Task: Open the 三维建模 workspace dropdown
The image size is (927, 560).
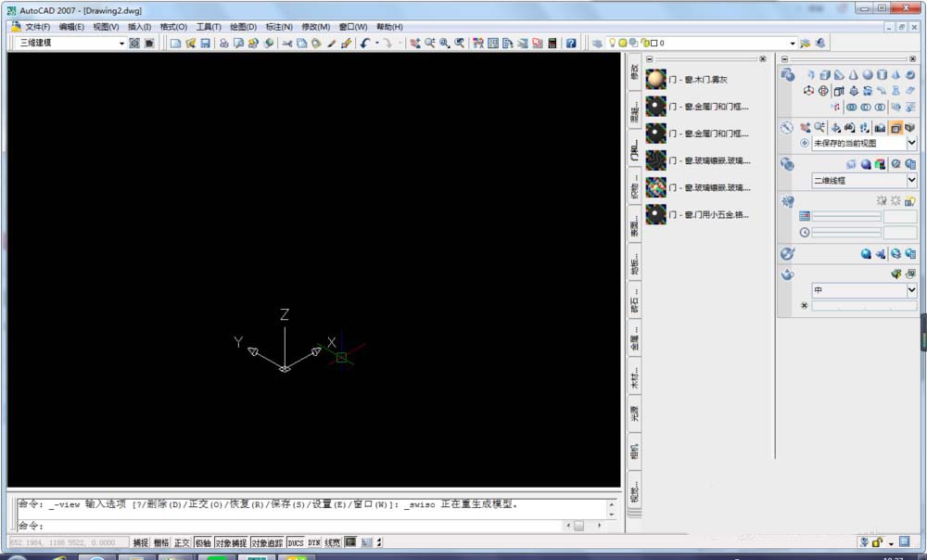Action: click(x=121, y=44)
